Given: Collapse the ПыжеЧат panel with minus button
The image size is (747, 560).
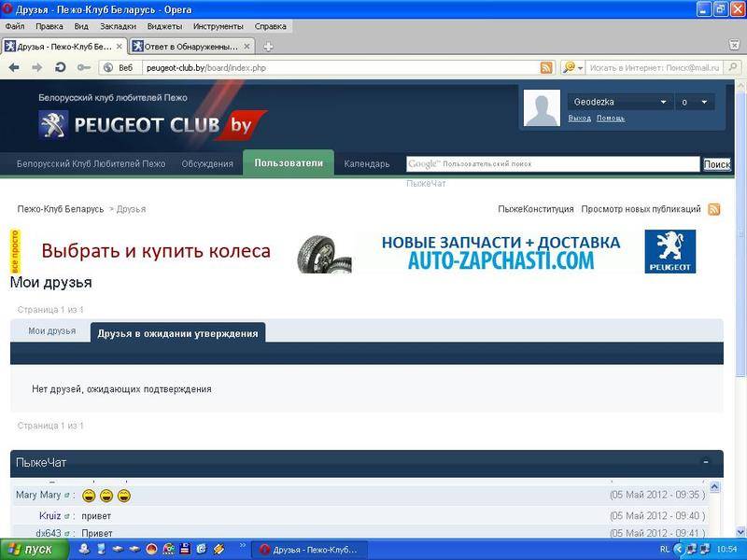Looking at the screenshot, I should pos(706,462).
